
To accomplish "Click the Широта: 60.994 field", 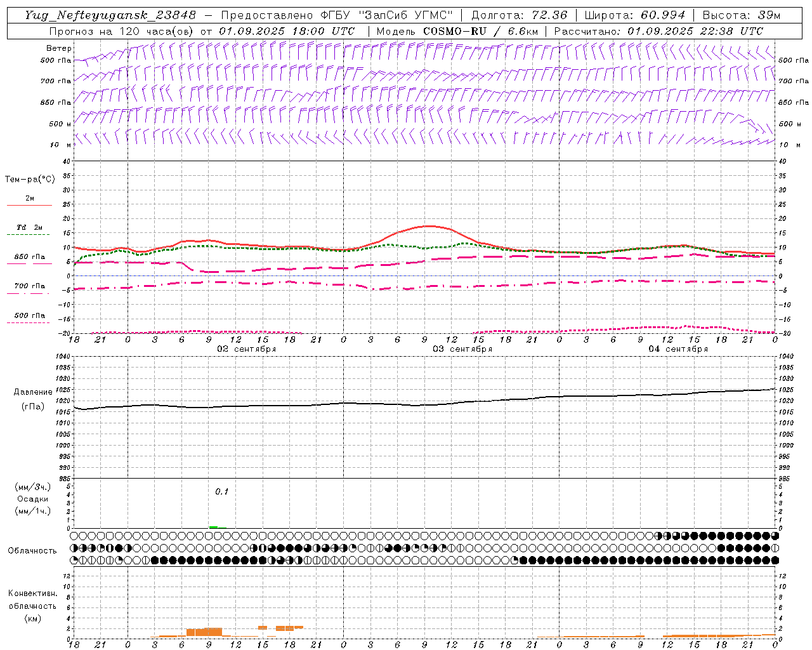I will click(x=635, y=15).
